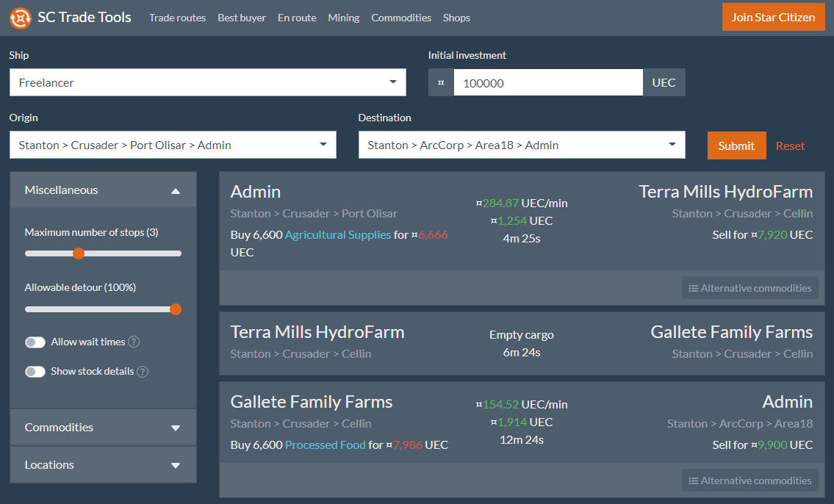Toggle the Allow wait times switch
This screenshot has width=834, height=504.
tap(35, 342)
